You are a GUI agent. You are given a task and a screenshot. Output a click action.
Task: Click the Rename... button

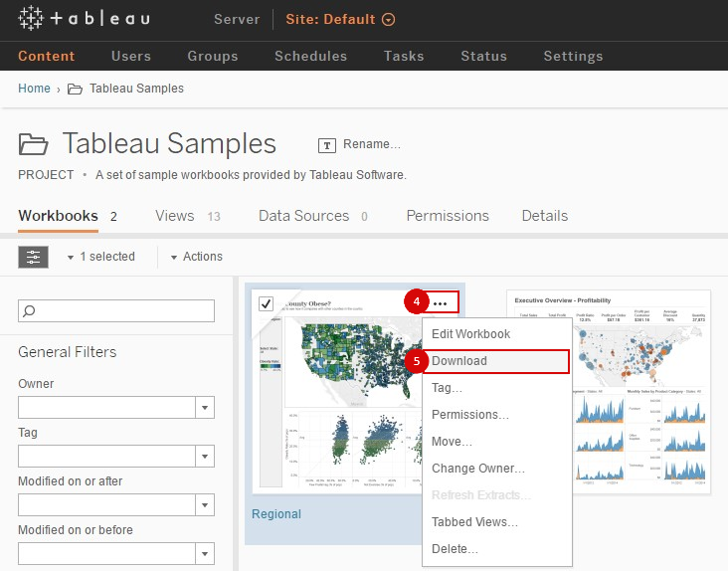[x=371, y=144]
